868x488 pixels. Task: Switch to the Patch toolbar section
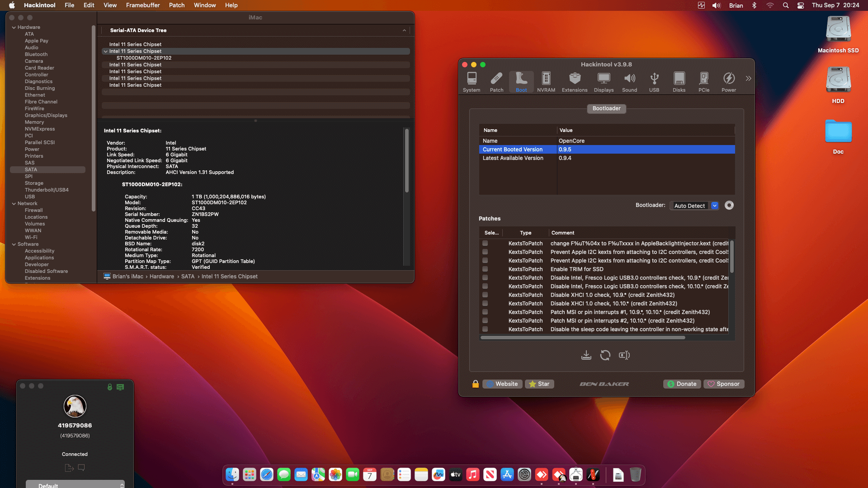(x=496, y=81)
